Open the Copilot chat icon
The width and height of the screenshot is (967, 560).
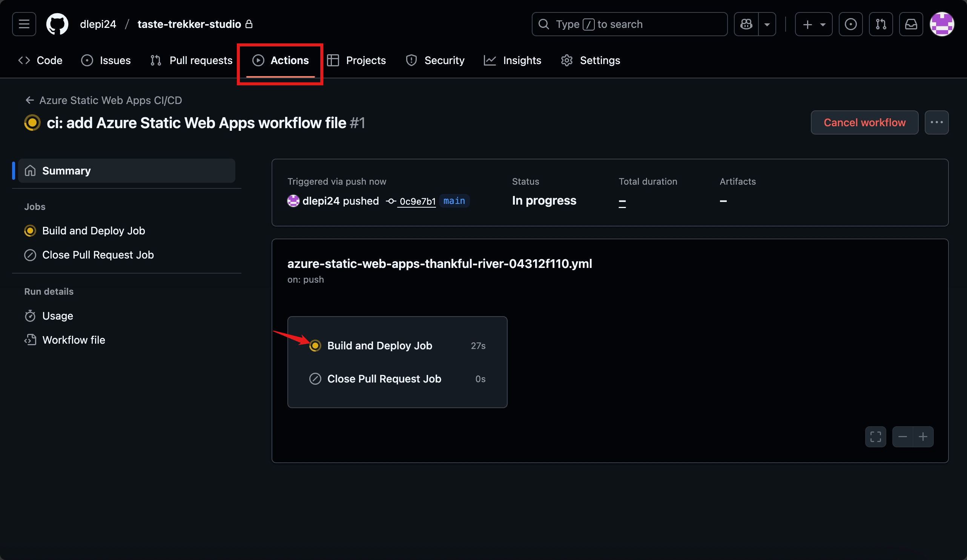(746, 24)
